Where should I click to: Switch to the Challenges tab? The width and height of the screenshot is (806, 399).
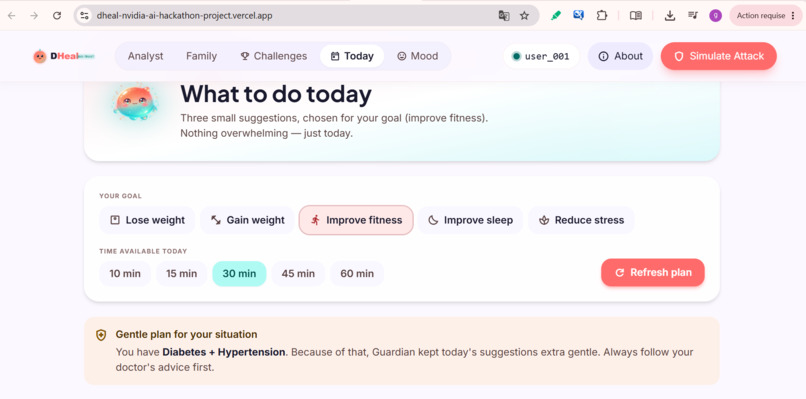click(273, 56)
